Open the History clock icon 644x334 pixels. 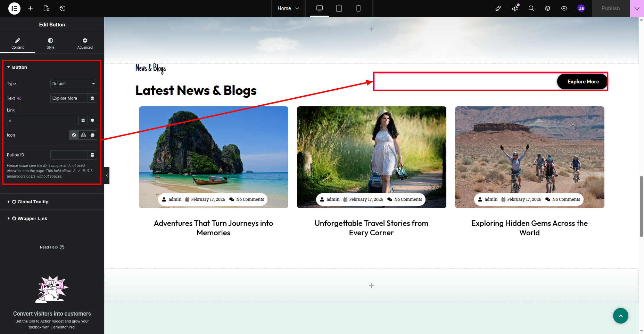click(63, 8)
